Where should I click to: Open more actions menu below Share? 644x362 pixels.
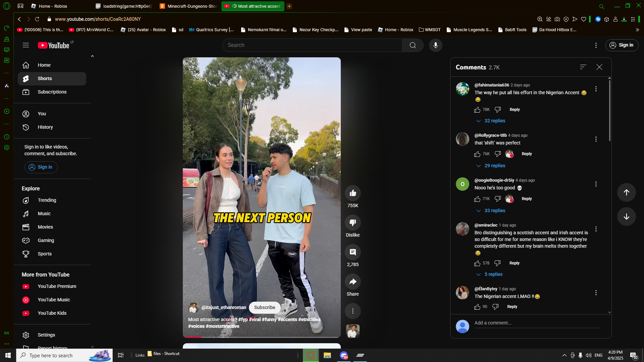[353, 311]
